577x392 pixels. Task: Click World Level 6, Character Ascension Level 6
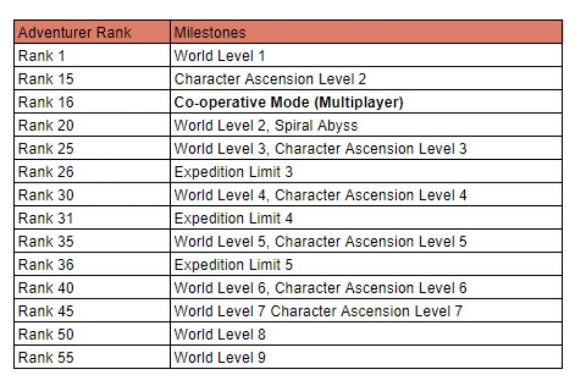pyautogui.click(x=320, y=288)
